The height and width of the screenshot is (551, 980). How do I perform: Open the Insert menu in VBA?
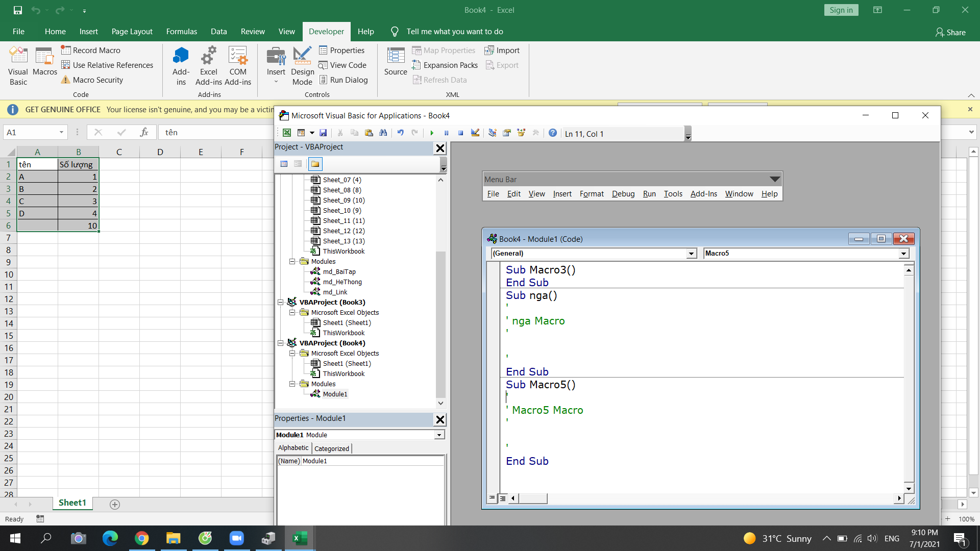[x=562, y=194]
